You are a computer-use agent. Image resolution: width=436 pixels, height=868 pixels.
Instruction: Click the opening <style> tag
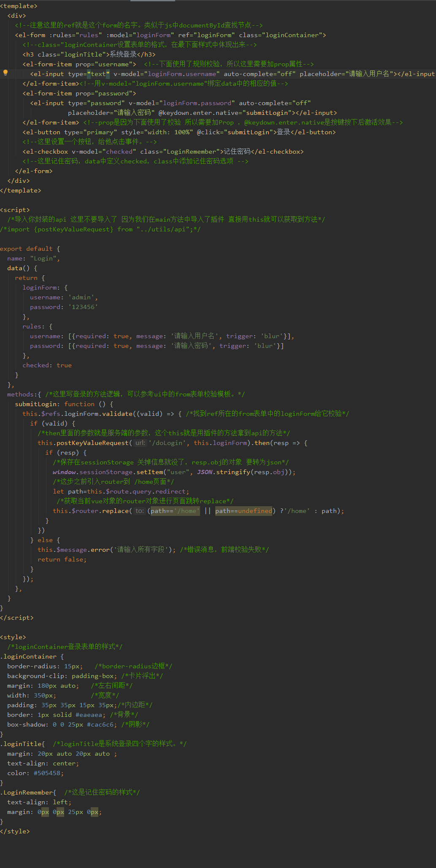click(x=13, y=637)
